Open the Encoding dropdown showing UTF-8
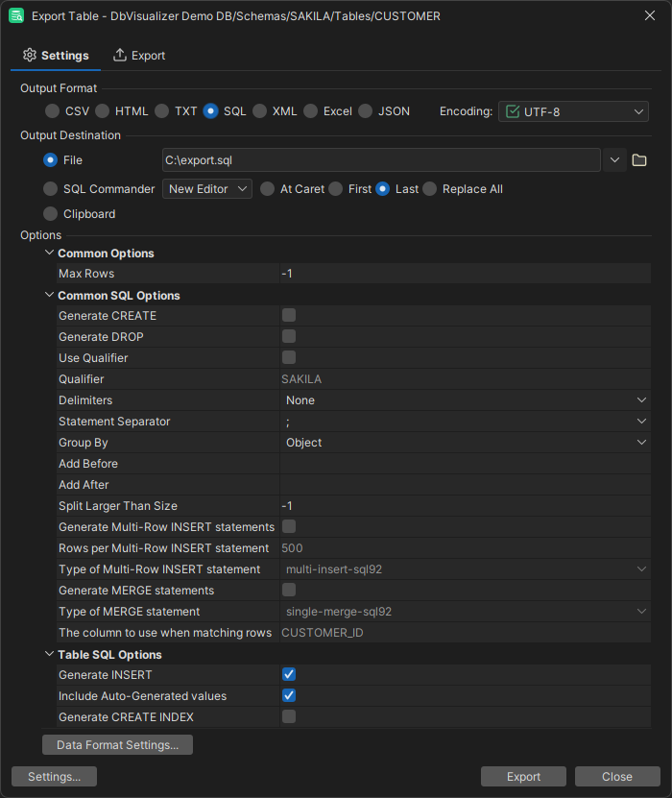 pos(573,111)
